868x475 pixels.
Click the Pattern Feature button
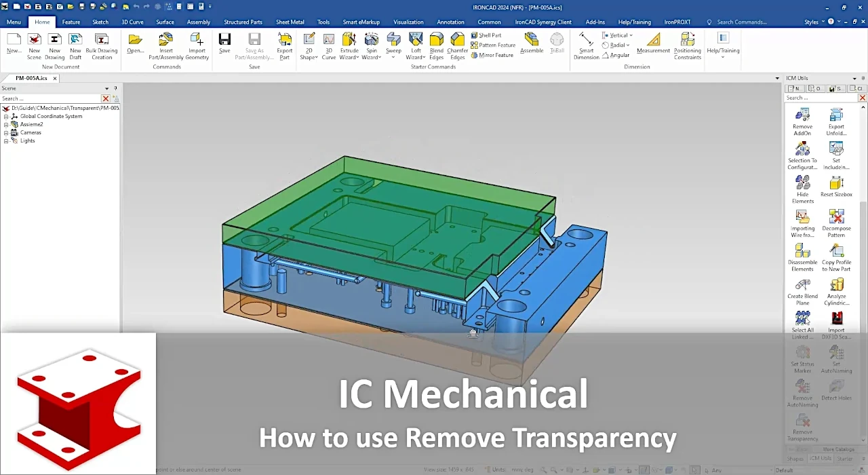tap(493, 45)
